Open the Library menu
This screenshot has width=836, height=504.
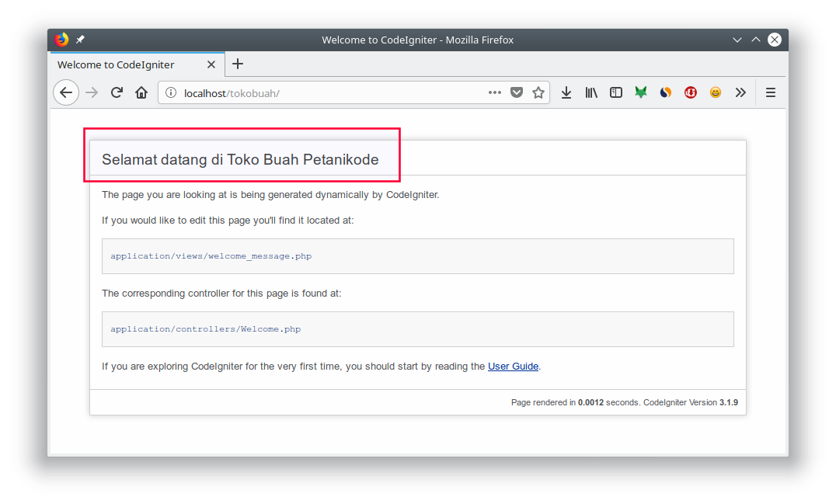click(591, 92)
